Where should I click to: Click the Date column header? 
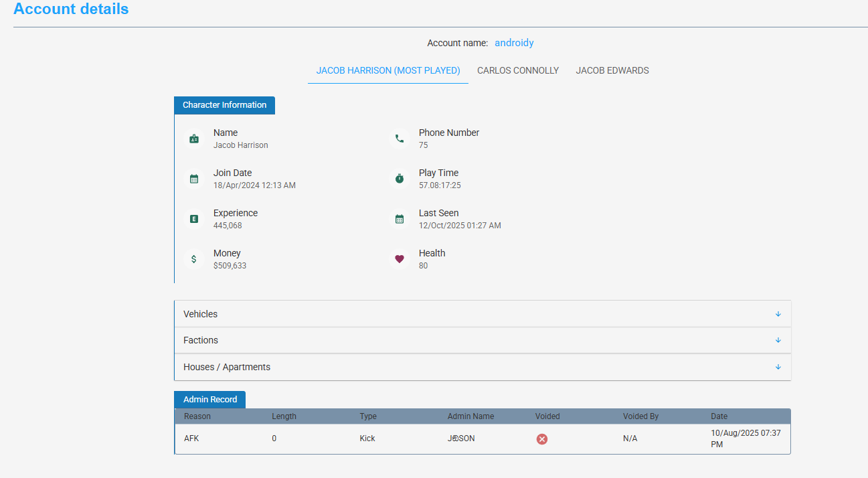(x=719, y=416)
